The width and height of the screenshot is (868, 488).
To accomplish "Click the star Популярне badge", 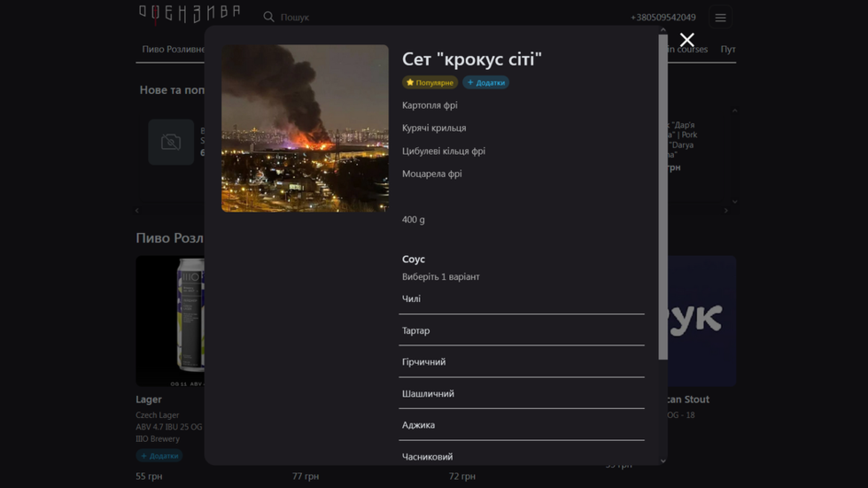I will pos(430,82).
